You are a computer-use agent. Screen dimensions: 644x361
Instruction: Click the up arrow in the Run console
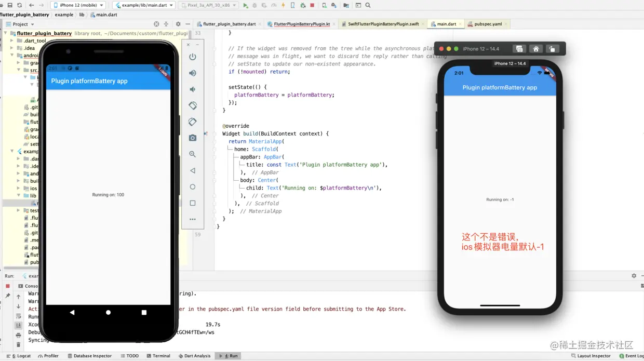(x=18, y=297)
